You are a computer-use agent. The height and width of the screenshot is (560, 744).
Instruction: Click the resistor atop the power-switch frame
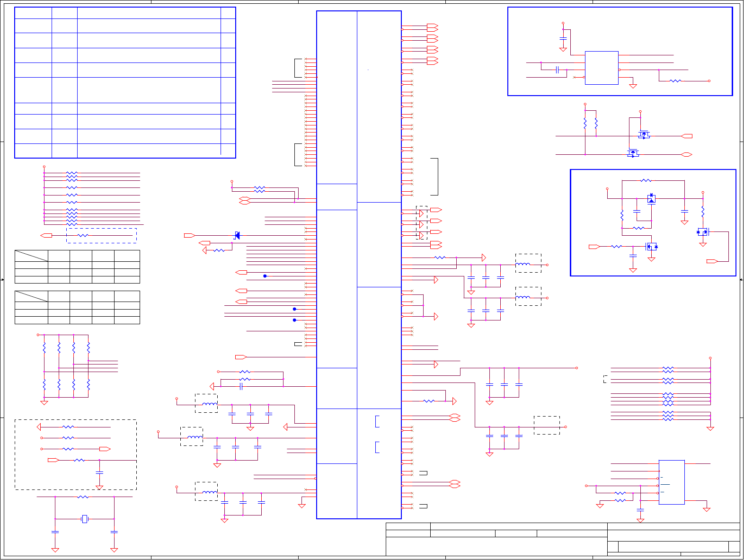(646, 180)
